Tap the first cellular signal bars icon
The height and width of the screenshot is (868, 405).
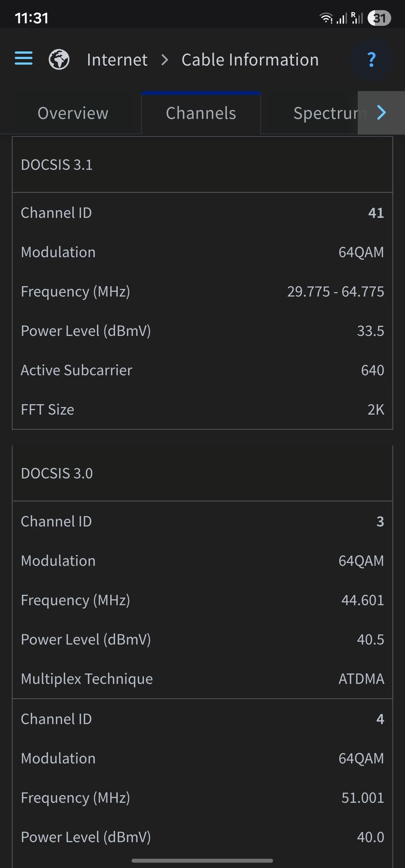(x=342, y=18)
